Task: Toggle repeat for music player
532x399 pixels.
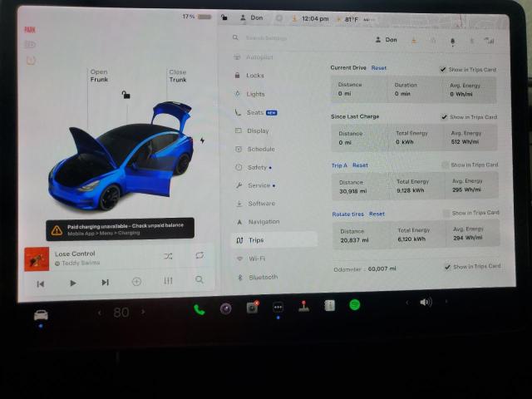Action: pos(199,255)
